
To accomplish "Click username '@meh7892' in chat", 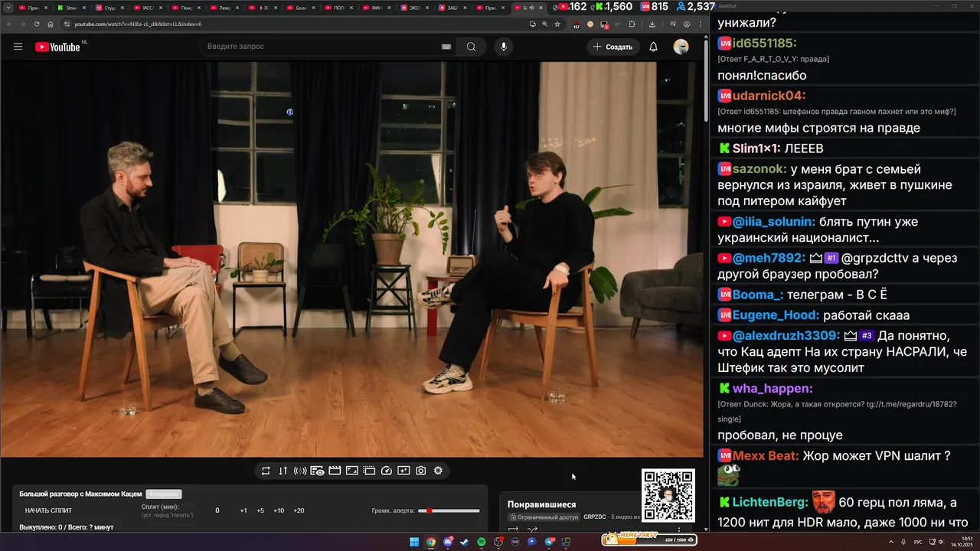I will click(769, 258).
